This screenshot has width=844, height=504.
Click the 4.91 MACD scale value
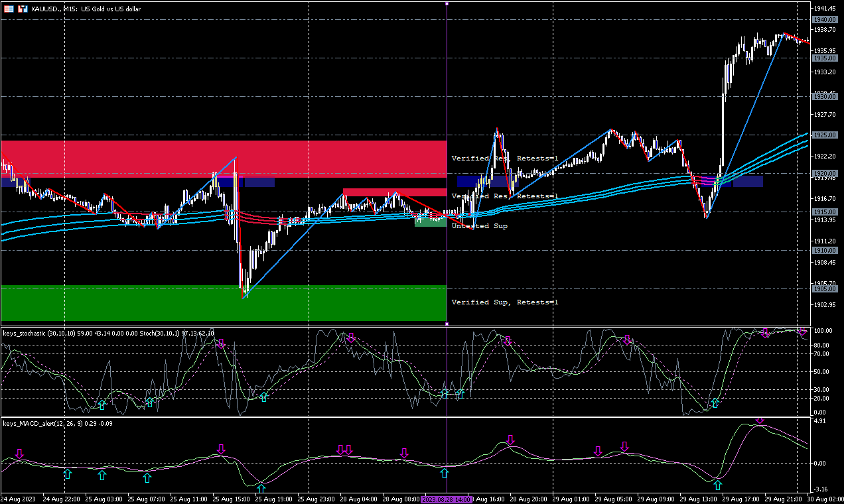821,421
